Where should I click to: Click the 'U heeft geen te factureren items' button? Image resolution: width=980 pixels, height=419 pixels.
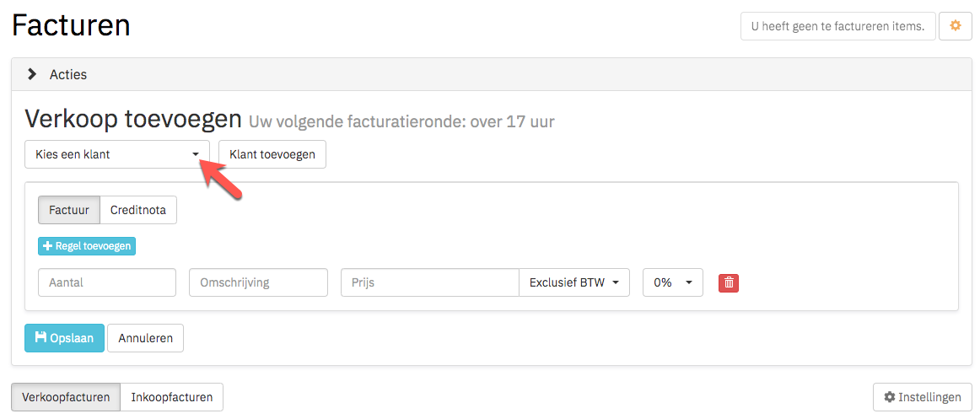pos(838,26)
